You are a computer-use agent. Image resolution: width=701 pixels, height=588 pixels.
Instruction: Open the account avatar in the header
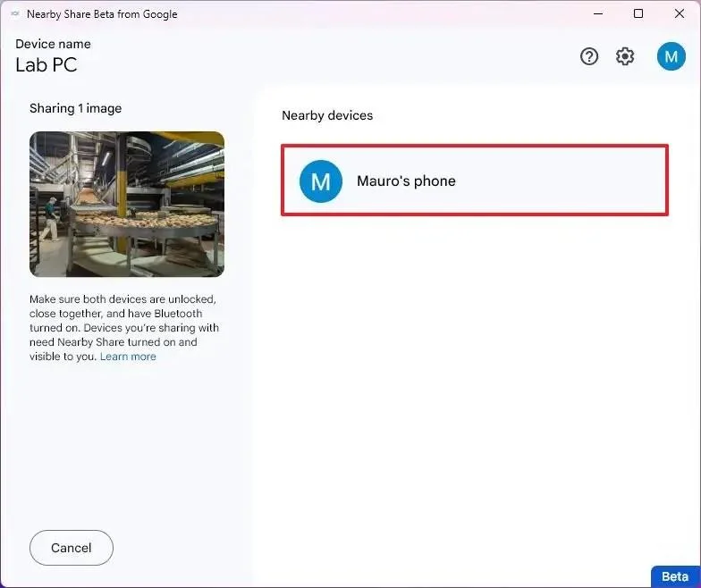tap(671, 56)
